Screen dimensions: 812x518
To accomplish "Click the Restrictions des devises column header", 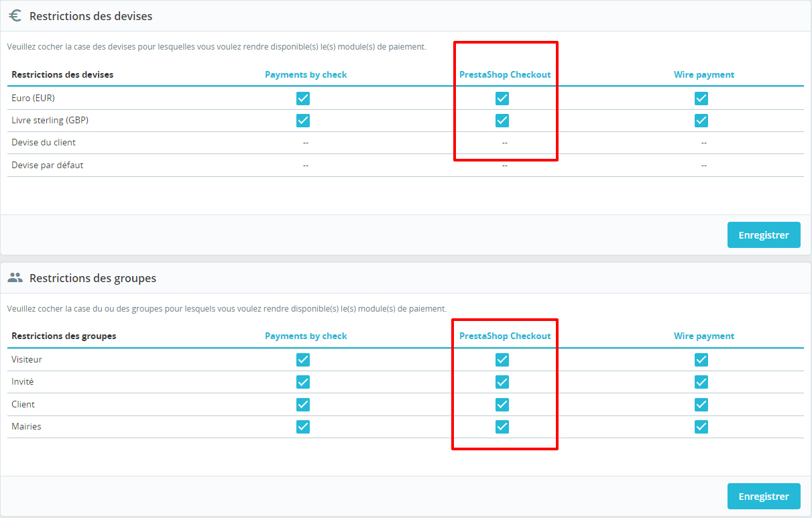I will pyautogui.click(x=62, y=75).
